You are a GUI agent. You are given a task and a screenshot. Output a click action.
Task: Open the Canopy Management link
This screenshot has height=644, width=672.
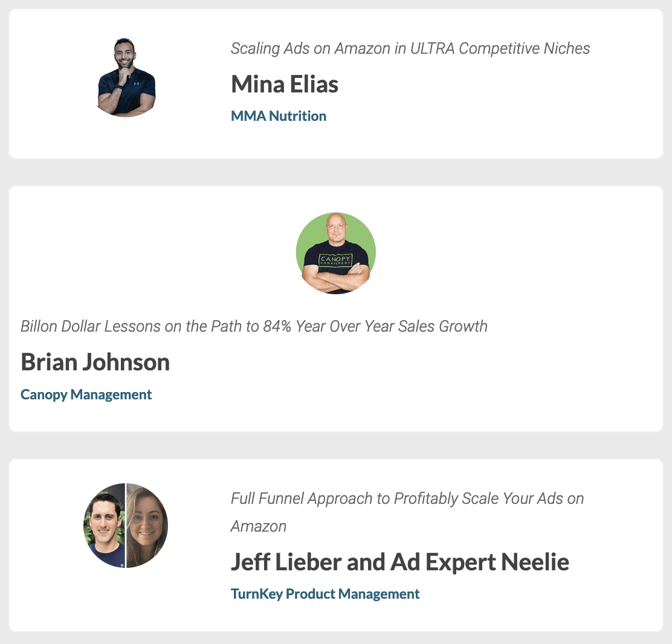pyautogui.click(x=86, y=394)
